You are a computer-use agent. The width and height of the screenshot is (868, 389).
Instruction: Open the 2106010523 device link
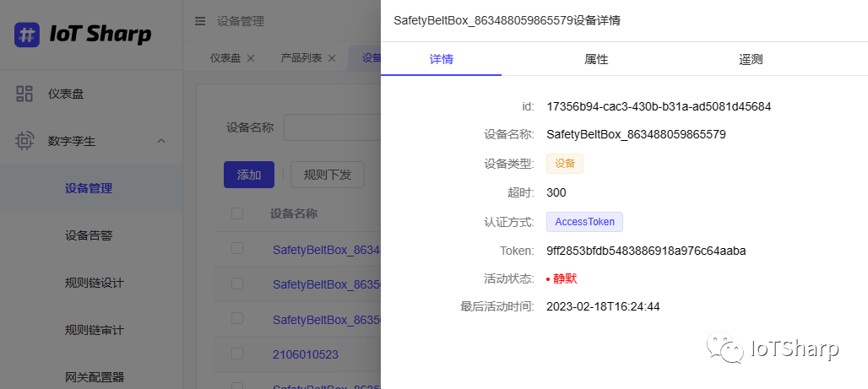click(x=306, y=354)
